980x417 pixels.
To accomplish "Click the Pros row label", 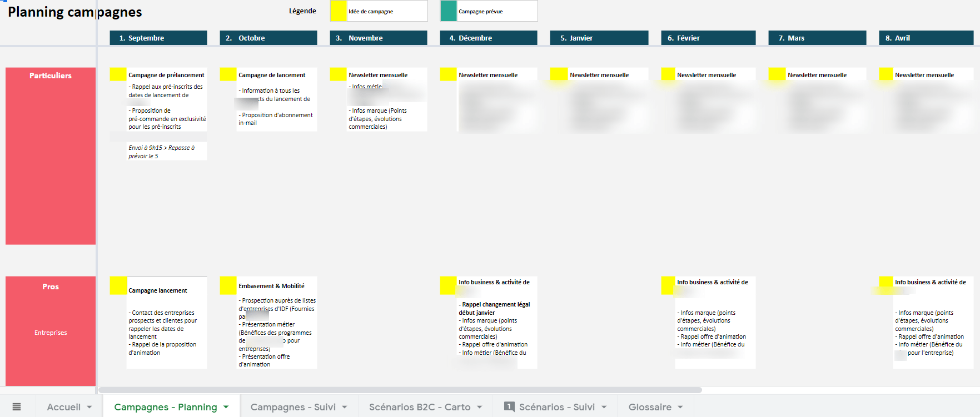I will coord(51,287).
